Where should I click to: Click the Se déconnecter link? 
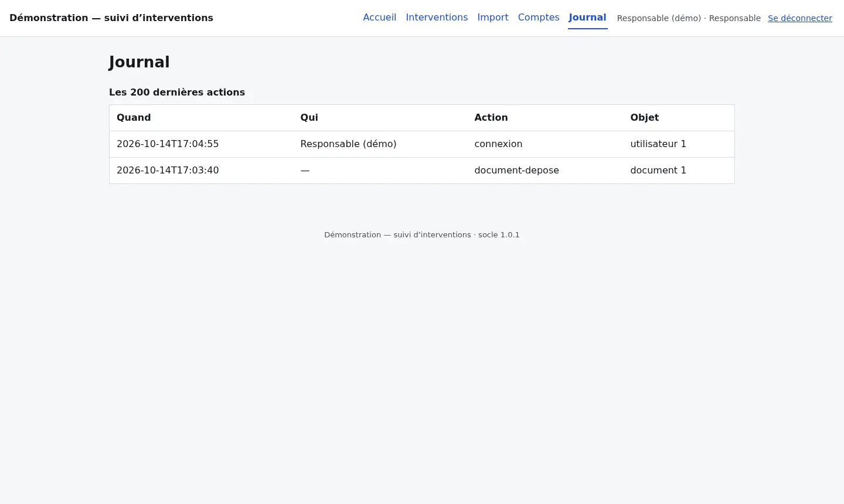[x=800, y=18]
